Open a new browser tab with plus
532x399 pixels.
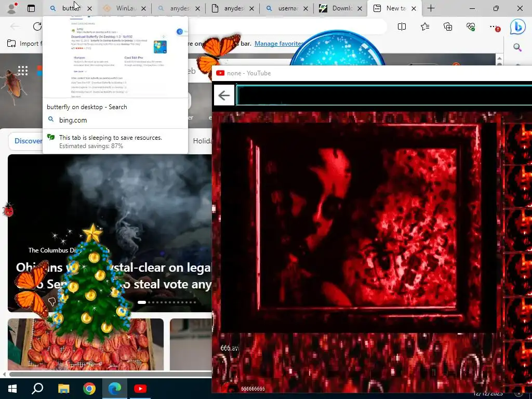(431, 8)
